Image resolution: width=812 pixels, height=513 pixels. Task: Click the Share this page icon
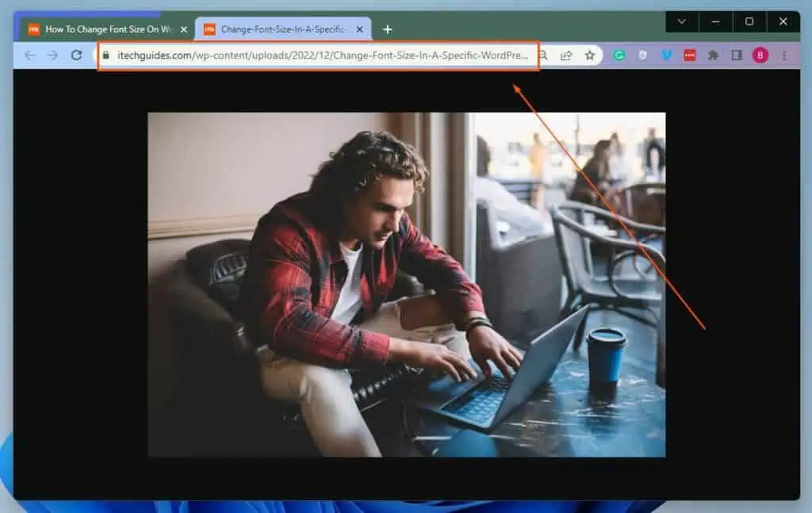pos(565,56)
